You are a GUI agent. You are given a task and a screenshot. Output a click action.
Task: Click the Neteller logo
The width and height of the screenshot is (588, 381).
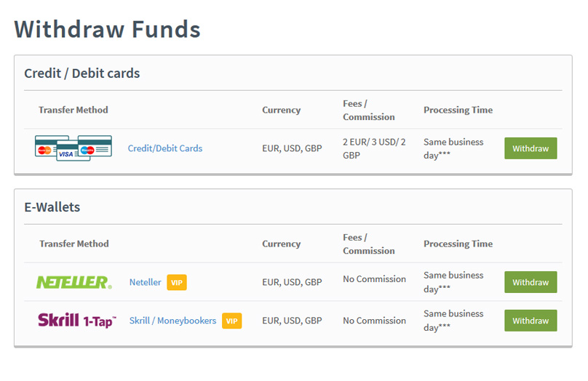[73, 282]
